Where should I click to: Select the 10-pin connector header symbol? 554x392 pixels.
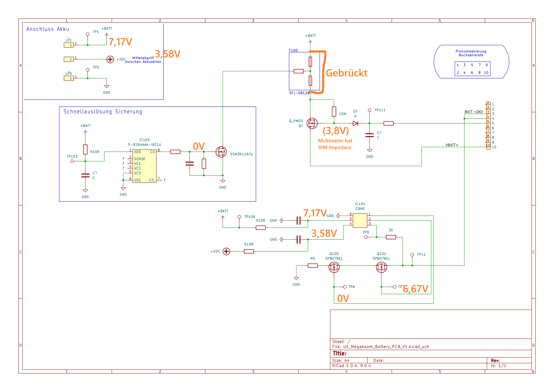(488, 126)
